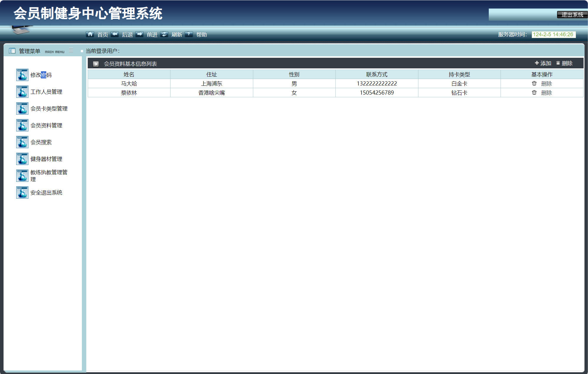Open the 修改密码 menu item

point(41,75)
